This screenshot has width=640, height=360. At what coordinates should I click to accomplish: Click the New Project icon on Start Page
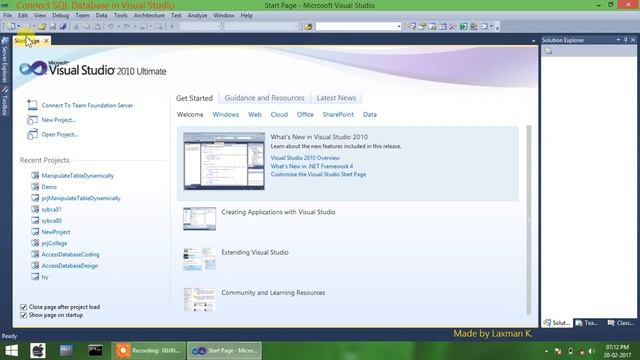(x=32, y=120)
